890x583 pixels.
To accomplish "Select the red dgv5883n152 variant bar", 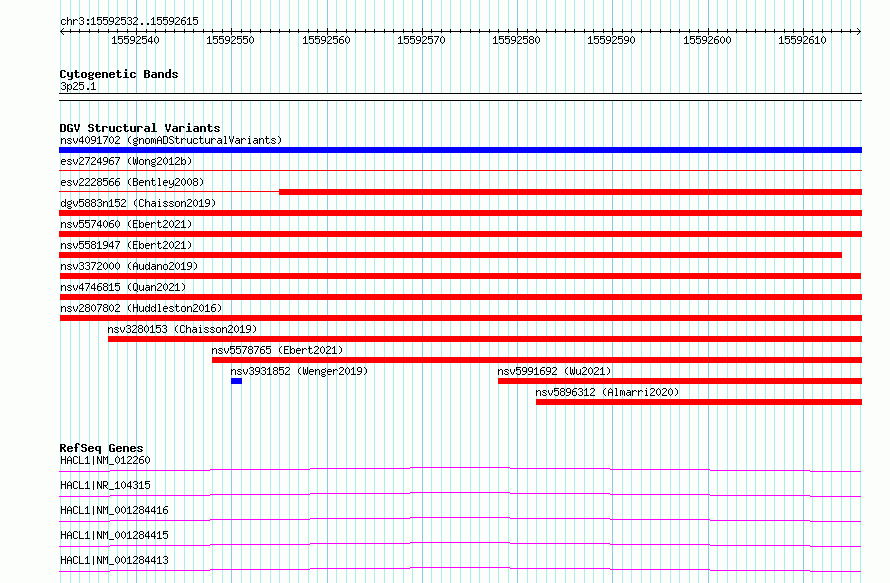I will [460, 213].
